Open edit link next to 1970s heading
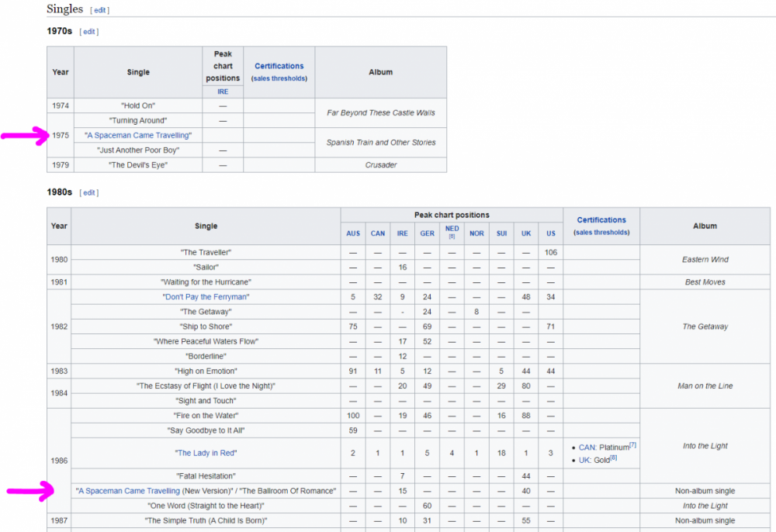 89,32
